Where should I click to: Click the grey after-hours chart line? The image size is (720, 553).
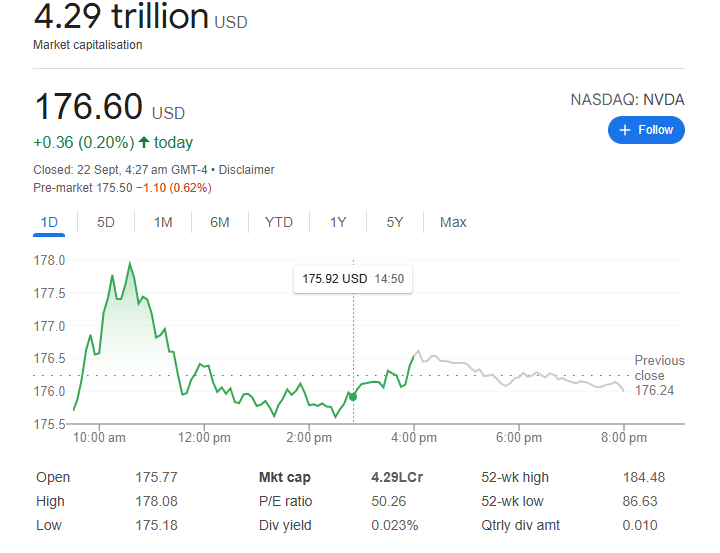click(x=520, y=376)
